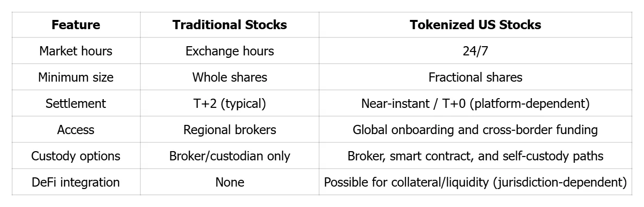Select the Possible for collateral/liquidity cell
The image size is (644, 207).
[475, 182]
